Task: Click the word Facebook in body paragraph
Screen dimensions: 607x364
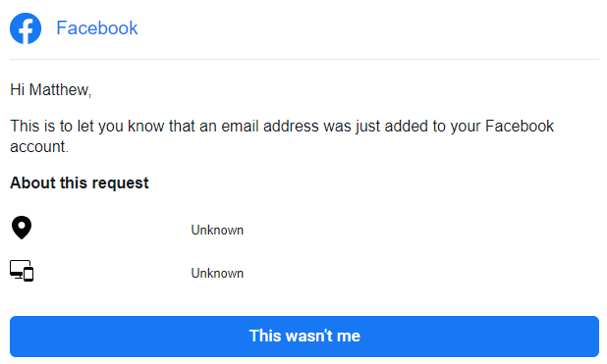Action: (520, 127)
